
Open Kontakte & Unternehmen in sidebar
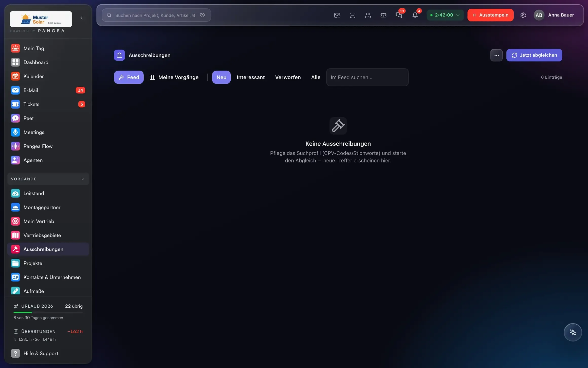(48, 277)
